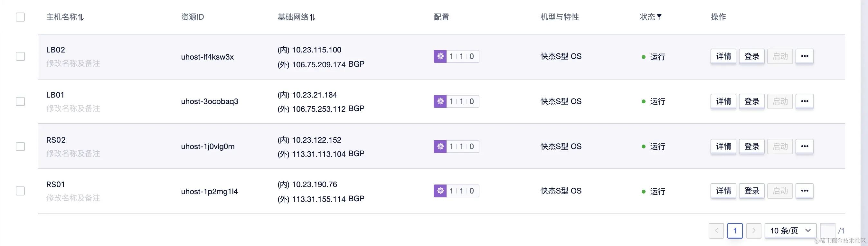Click the page jump input field
The width and height of the screenshot is (868, 246).
827,231
